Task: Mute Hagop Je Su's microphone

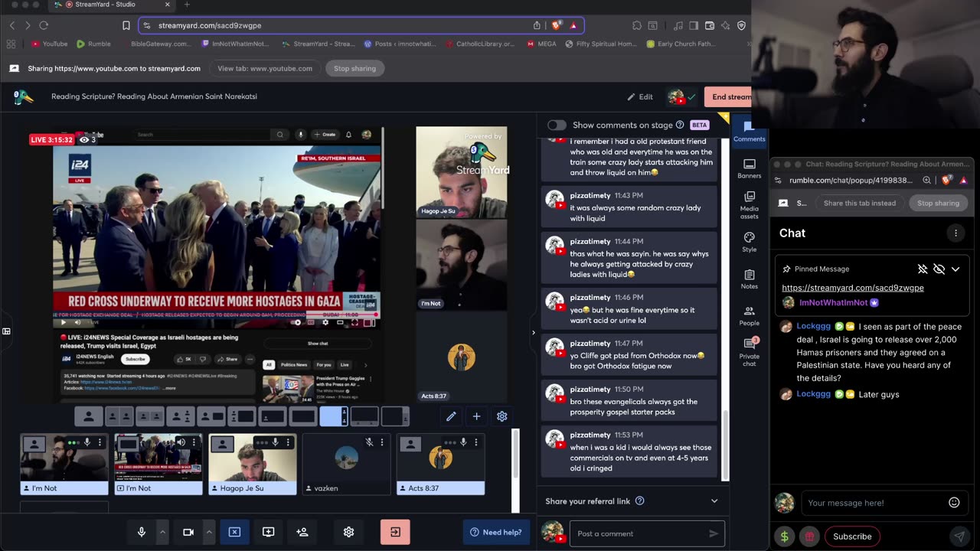Action: (x=276, y=442)
